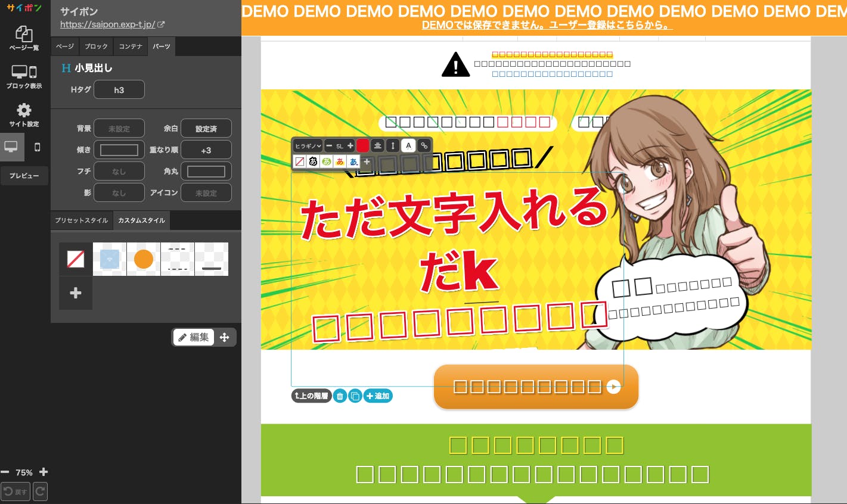
Task: Click the link chain icon in text toolbar
Action: click(x=424, y=145)
